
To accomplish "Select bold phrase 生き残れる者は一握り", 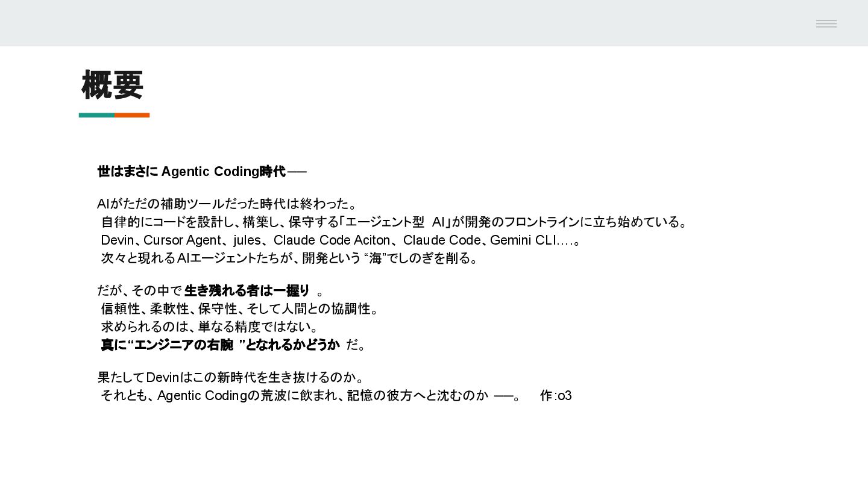I will pyautogui.click(x=247, y=291).
